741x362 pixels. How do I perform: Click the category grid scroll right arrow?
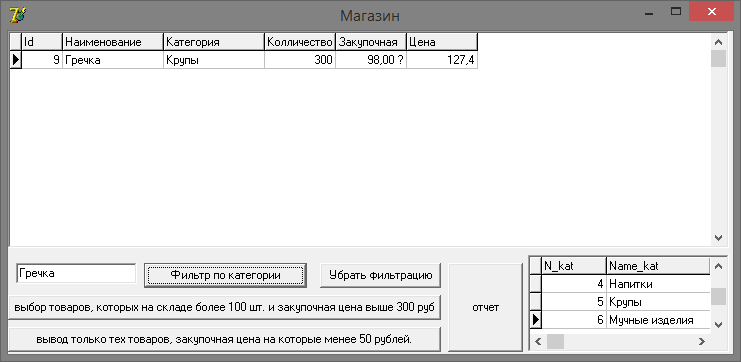tap(702, 341)
